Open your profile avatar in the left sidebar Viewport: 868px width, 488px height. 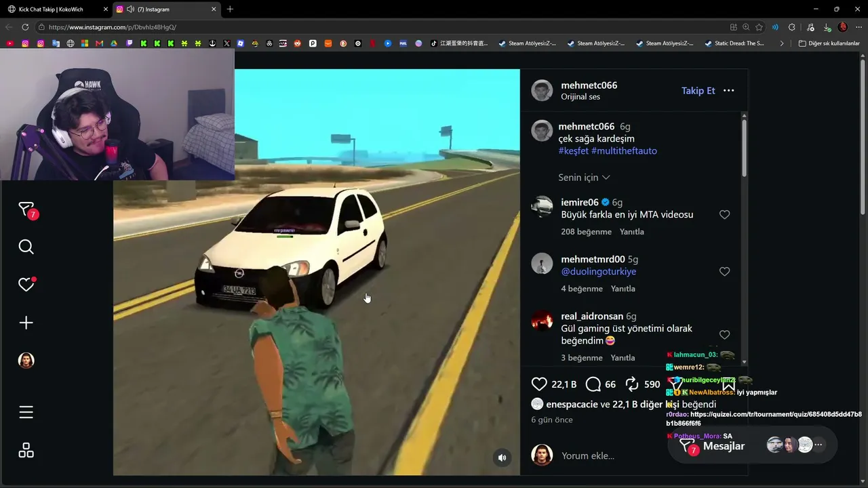26,361
